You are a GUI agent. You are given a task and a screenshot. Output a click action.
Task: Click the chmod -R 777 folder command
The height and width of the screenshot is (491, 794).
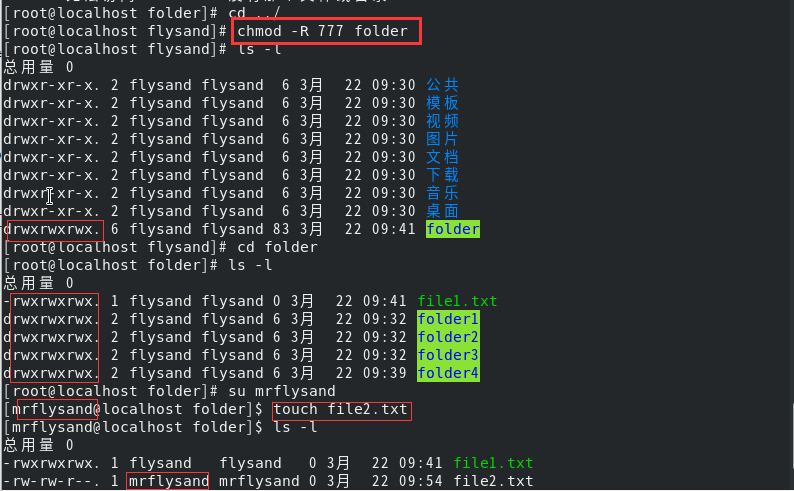[x=323, y=31]
